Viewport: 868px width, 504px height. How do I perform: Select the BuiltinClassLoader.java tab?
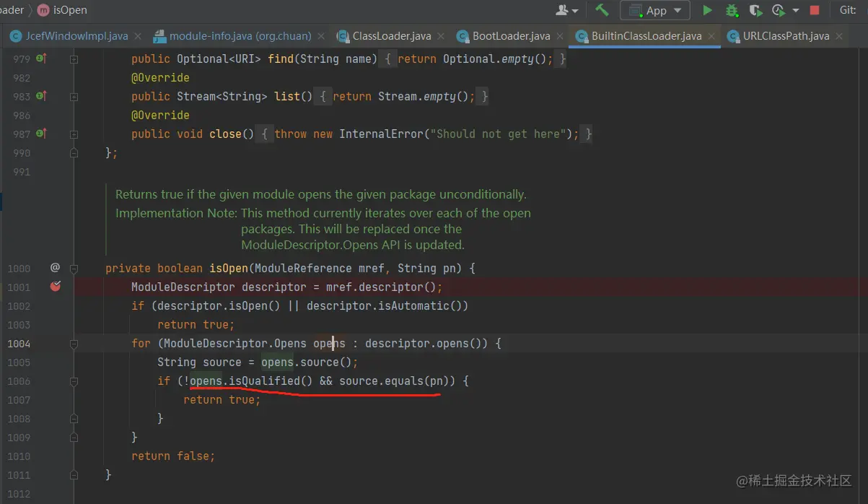click(x=646, y=35)
